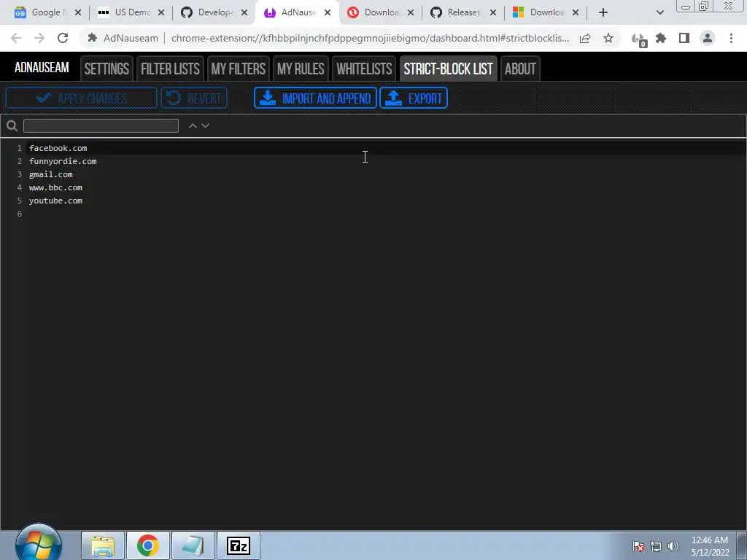The height and width of the screenshot is (560, 747).
Task: Open the Chrome profile avatar menu
Action: [708, 38]
